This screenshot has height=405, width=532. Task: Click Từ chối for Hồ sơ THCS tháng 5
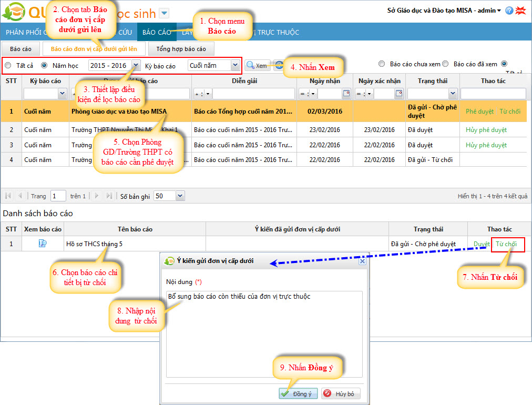tap(506, 244)
